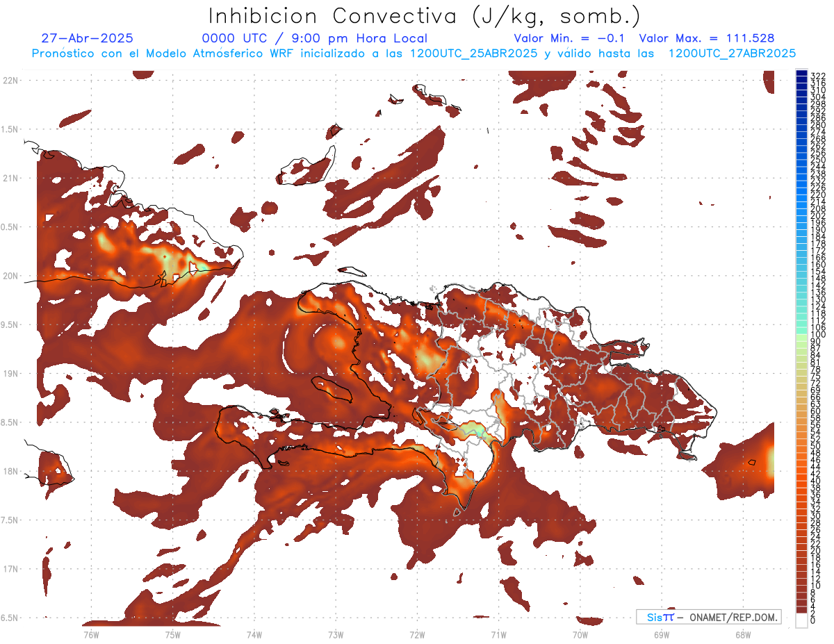Image resolution: width=834 pixels, height=644 pixels.
Task: Click the '22N' latitude label
Action: (10, 81)
